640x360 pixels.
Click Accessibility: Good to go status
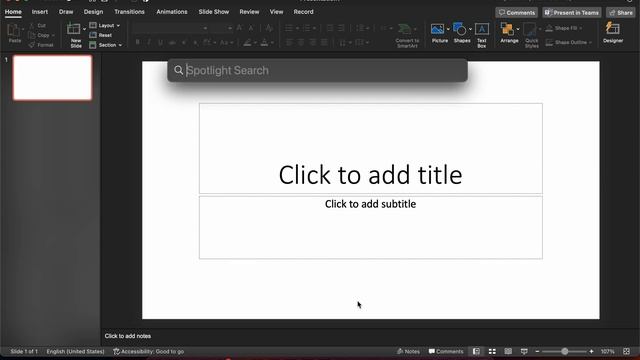click(x=149, y=351)
